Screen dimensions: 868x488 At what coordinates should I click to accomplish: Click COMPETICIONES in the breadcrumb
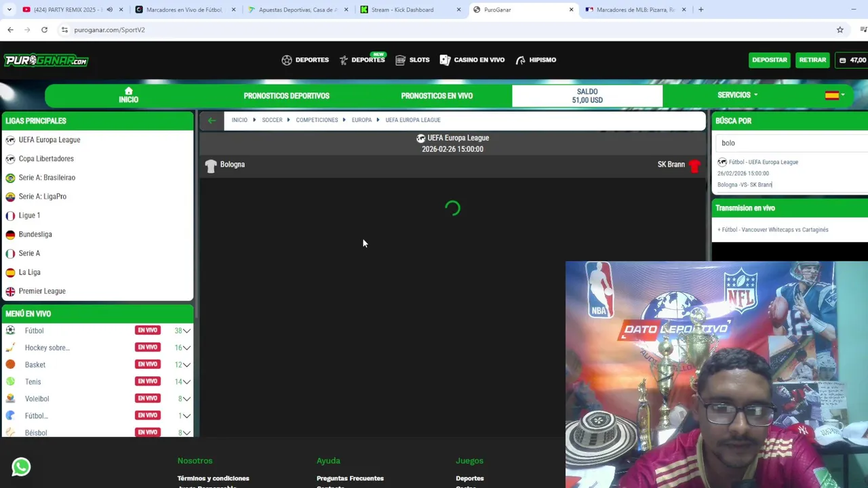pos(317,120)
